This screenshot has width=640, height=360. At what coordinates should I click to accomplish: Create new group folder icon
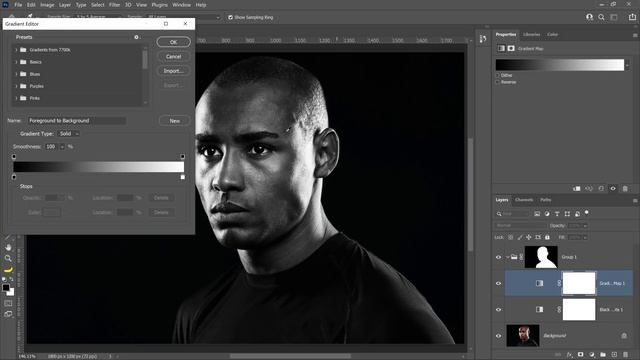603,355
